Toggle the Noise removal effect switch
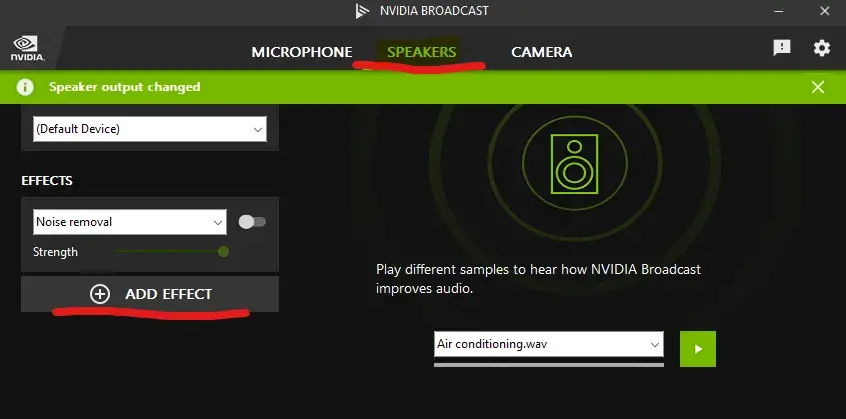Viewport: 846px width, 419px height. [x=252, y=221]
